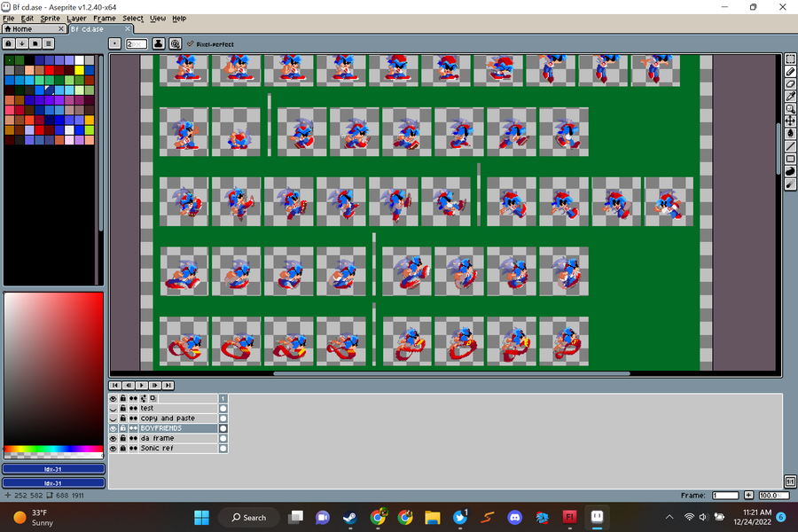Open the Sprite menu

50,19
